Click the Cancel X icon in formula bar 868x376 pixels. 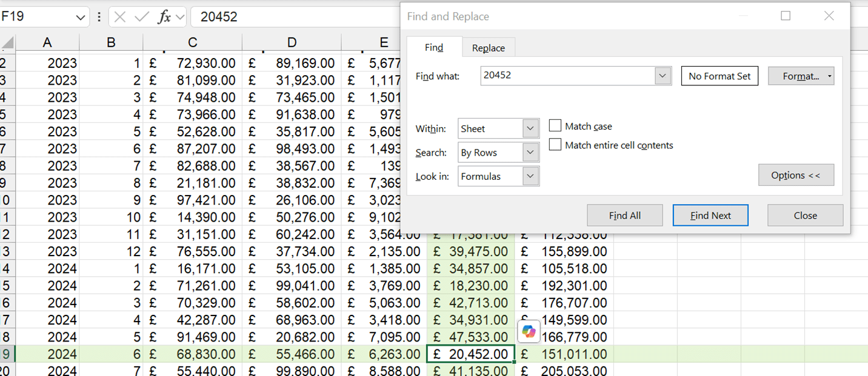coord(120,17)
